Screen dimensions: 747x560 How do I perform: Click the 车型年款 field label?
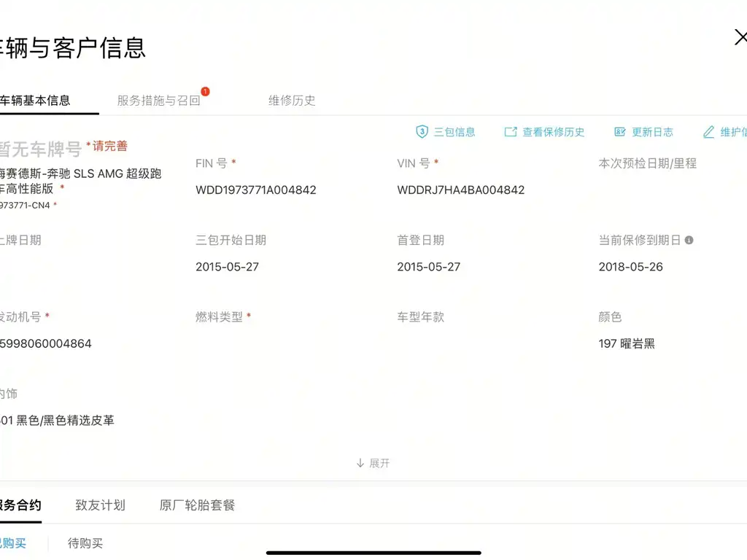(x=421, y=316)
